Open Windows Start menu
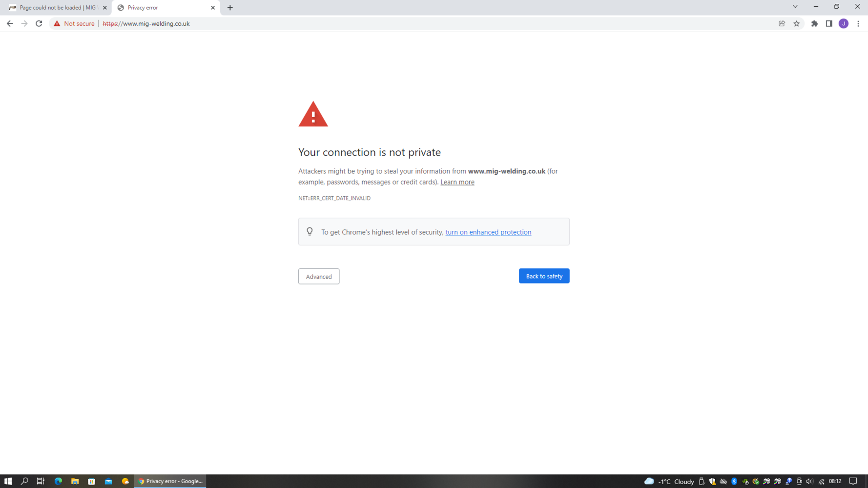Image resolution: width=868 pixels, height=488 pixels. pyautogui.click(x=8, y=481)
